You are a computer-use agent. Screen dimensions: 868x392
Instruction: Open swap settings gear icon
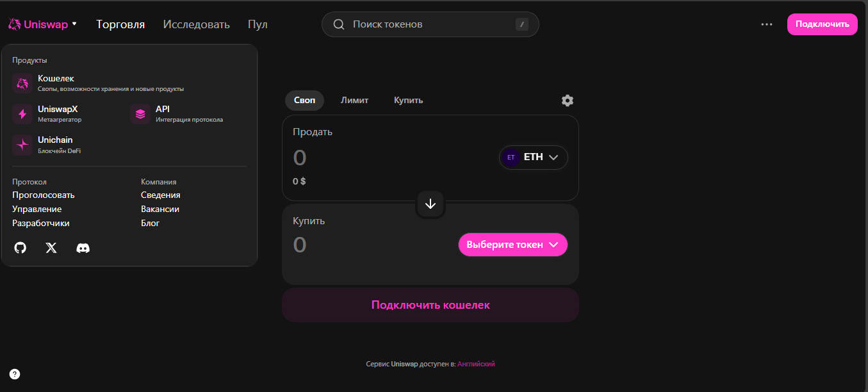pyautogui.click(x=567, y=101)
